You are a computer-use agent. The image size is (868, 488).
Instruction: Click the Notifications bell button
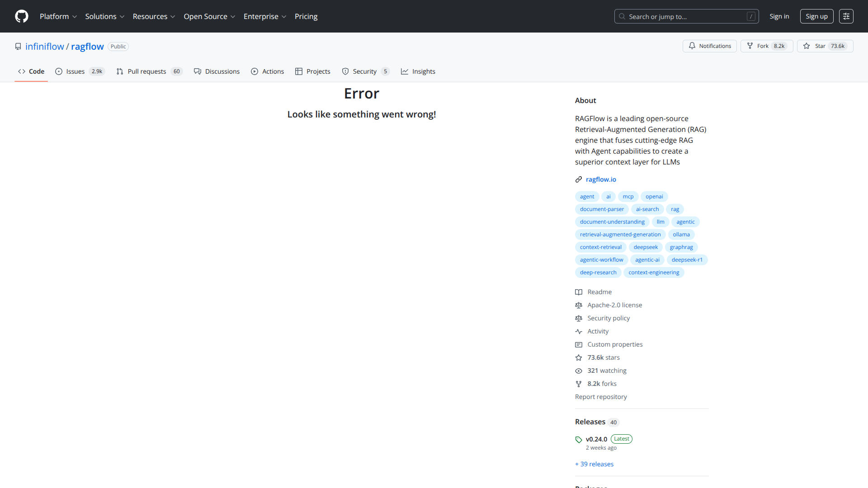click(709, 46)
